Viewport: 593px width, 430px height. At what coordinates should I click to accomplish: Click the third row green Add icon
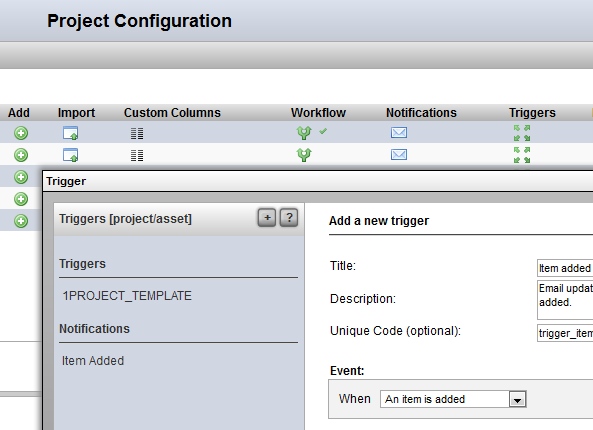coord(21,177)
